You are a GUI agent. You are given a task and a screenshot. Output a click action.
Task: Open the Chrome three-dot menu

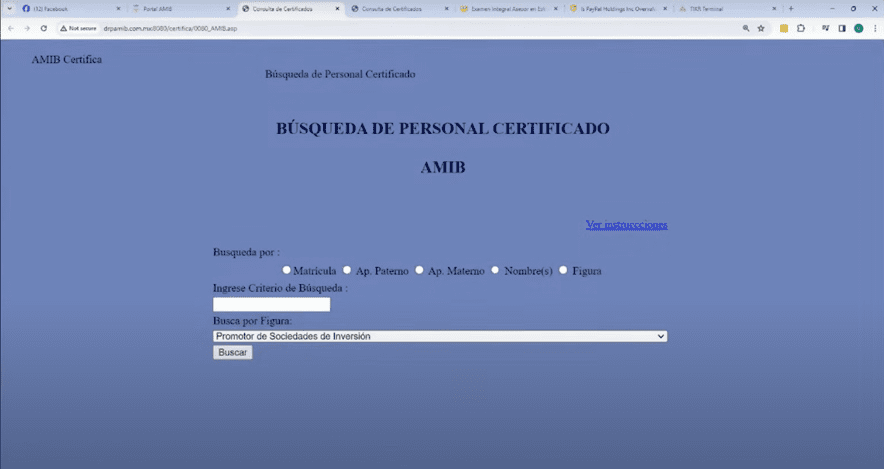873,28
